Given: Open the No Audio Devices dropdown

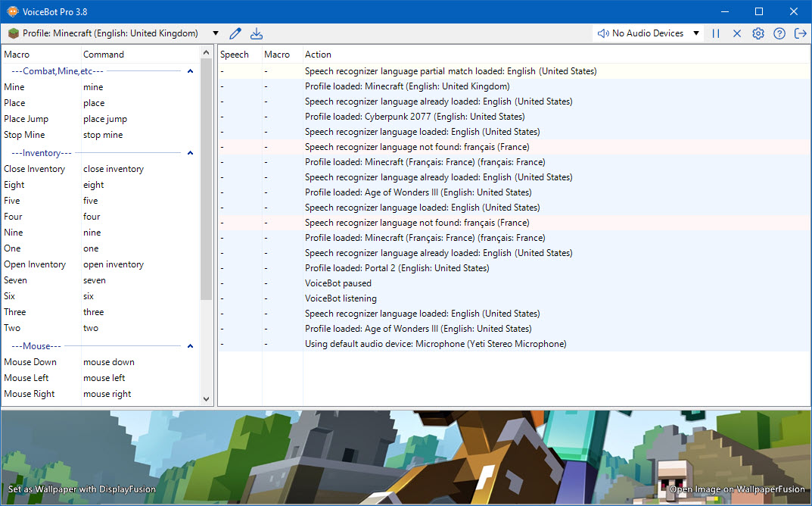Looking at the screenshot, I should click(x=696, y=33).
